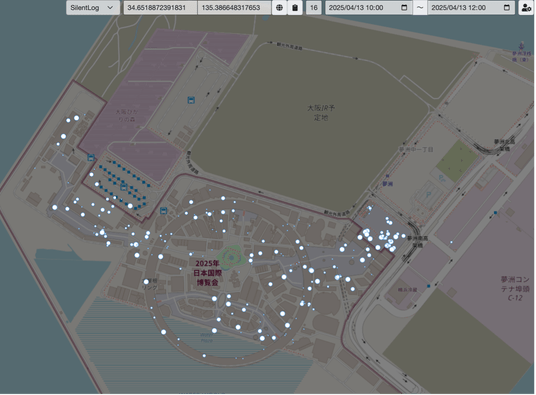Click the bus icon beside the ring entrance
This screenshot has width=536, height=395.
[164, 210]
